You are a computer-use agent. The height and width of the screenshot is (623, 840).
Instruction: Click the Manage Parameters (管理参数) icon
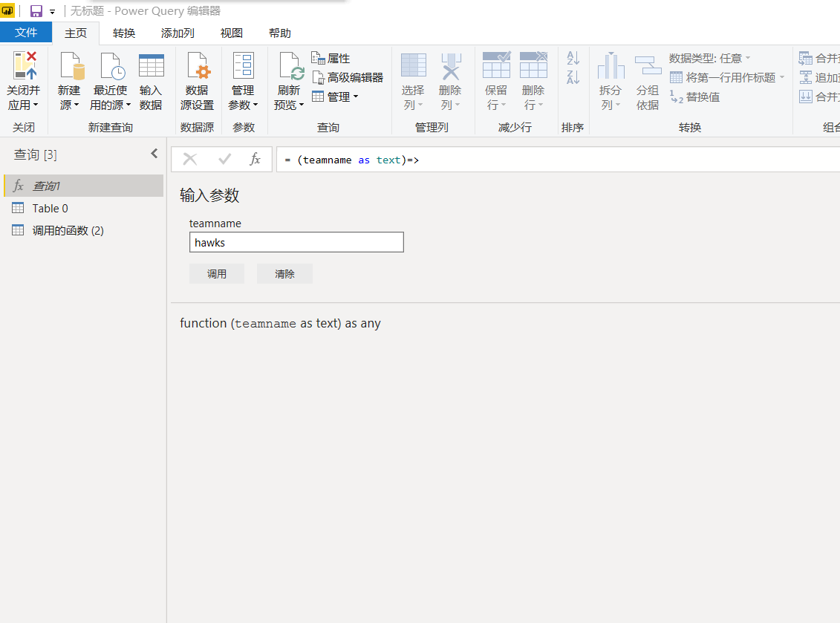(243, 66)
